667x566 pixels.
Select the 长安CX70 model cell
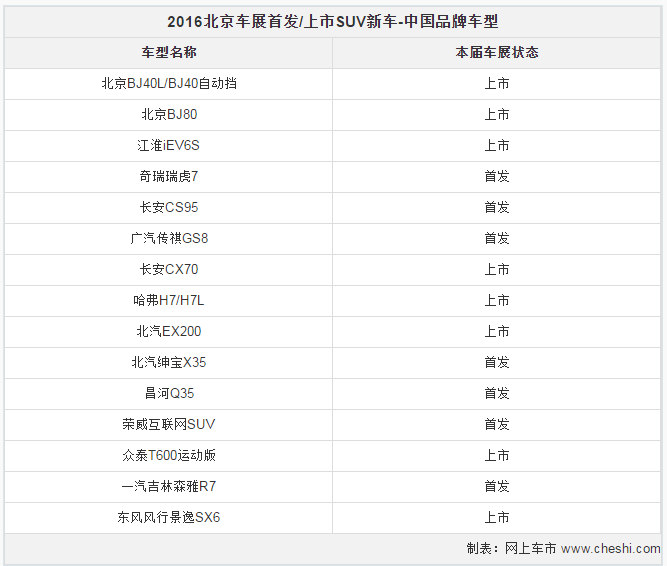[x=169, y=269]
